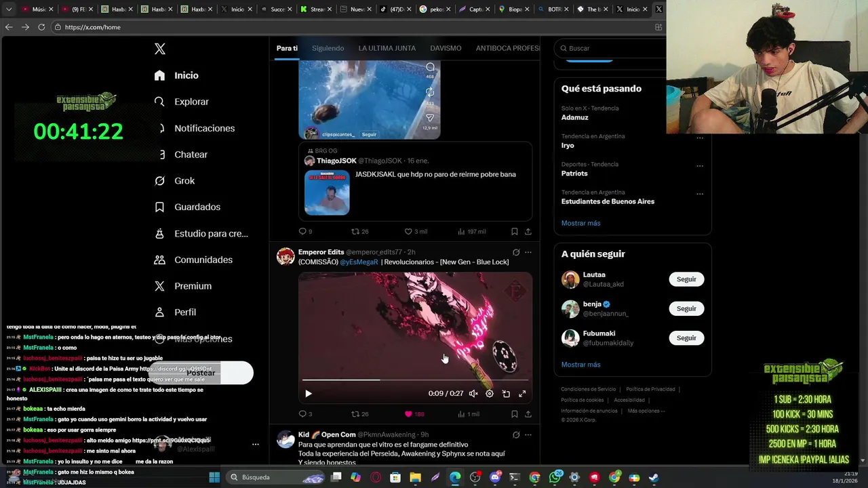Viewport: 868px width, 488px height.
Task: Switch to LA ULTIMA JUNTA tab
Action: pyautogui.click(x=387, y=48)
